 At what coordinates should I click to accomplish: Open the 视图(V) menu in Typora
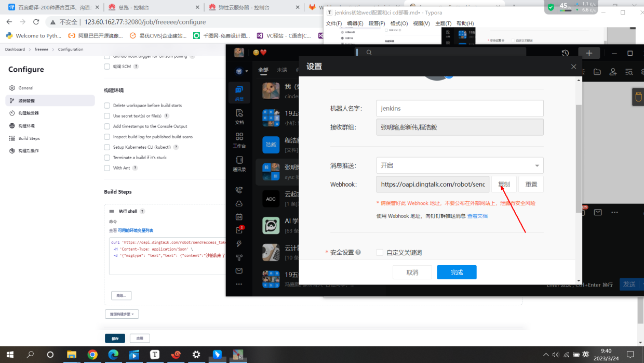422,23
